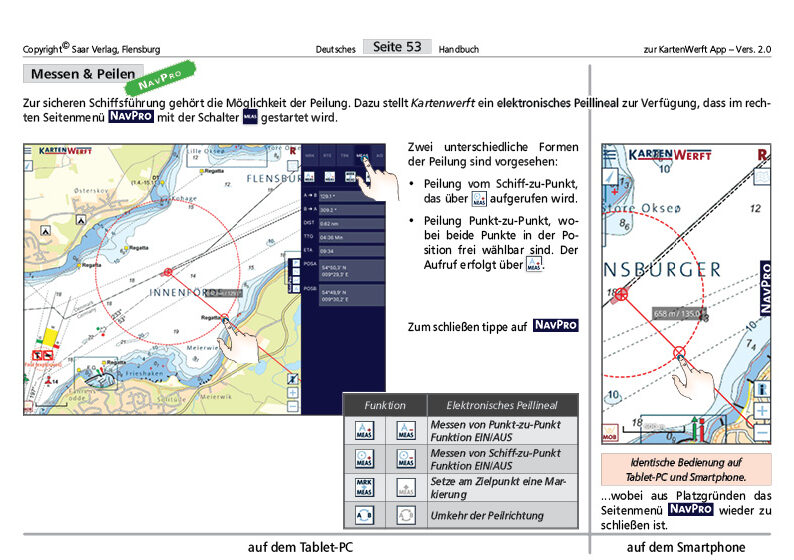The height and width of the screenshot is (560, 794).
Task: Click the greyed A-B reverse bearing icon
Action: pos(406,515)
